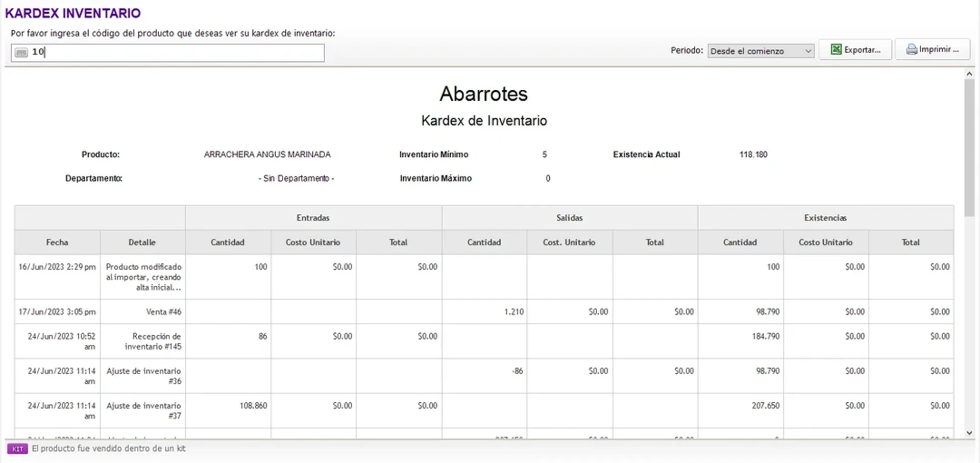Click the keyboard icon in the product code field
The height and width of the screenshot is (463, 980).
pyautogui.click(x=21, y=52)
